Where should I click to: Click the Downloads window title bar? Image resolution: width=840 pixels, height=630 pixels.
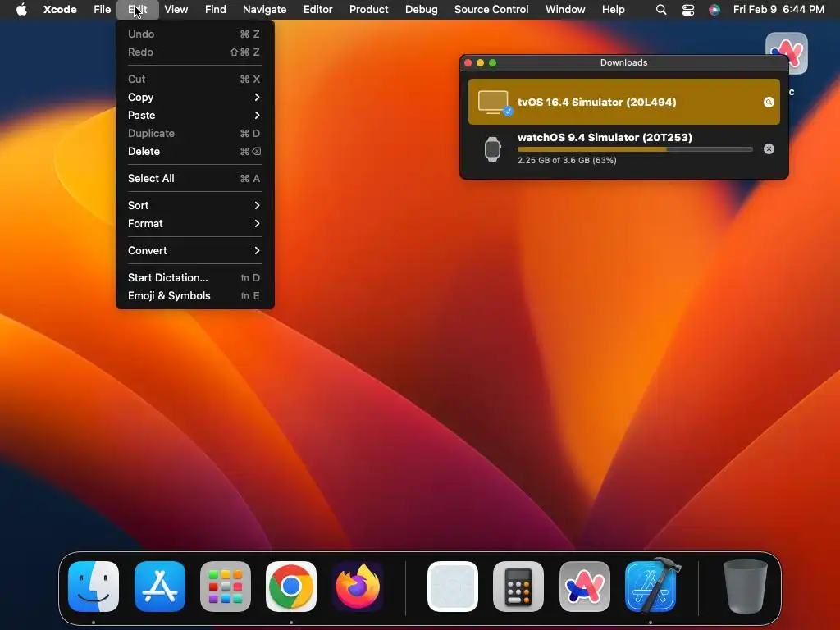coord(624,62)
